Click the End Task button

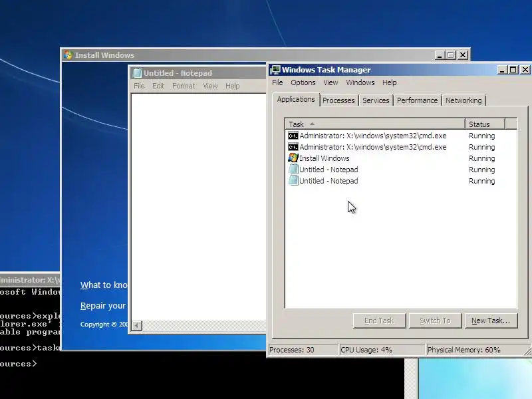(x=379, y=321)
